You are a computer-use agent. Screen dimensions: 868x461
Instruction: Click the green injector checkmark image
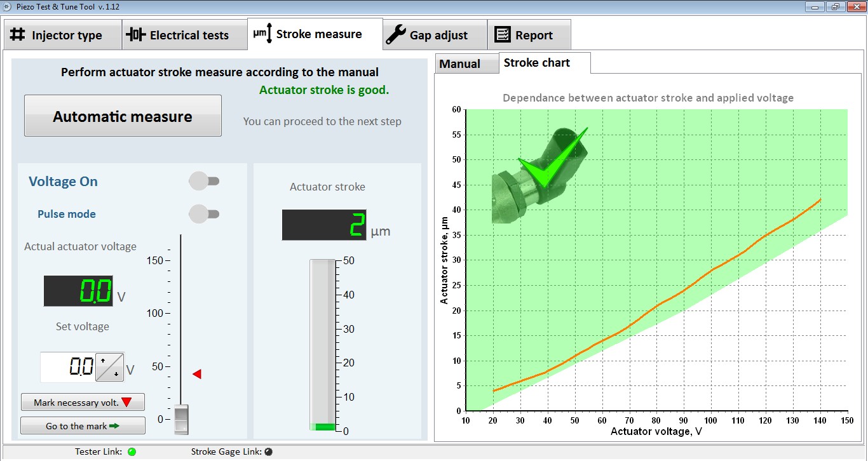541,174
